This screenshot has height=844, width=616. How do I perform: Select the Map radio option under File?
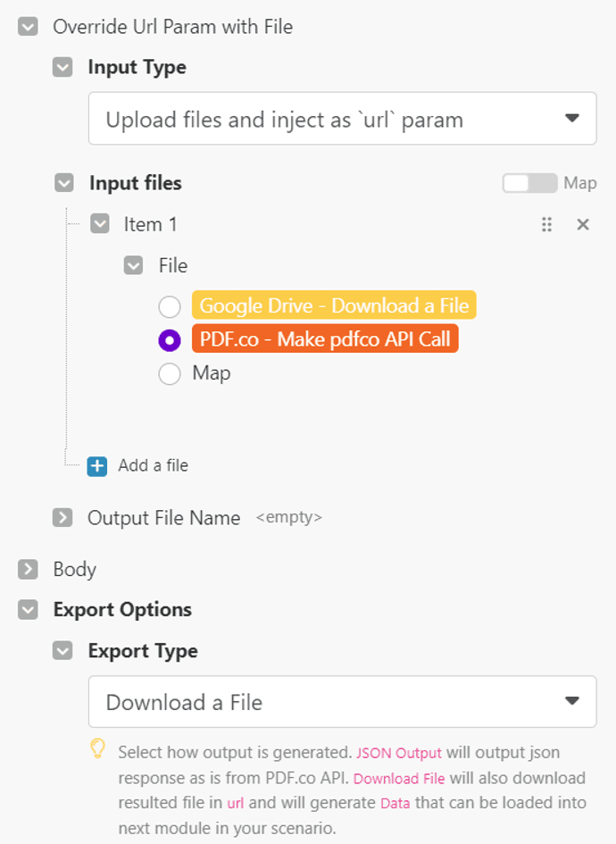coord(169,373)
